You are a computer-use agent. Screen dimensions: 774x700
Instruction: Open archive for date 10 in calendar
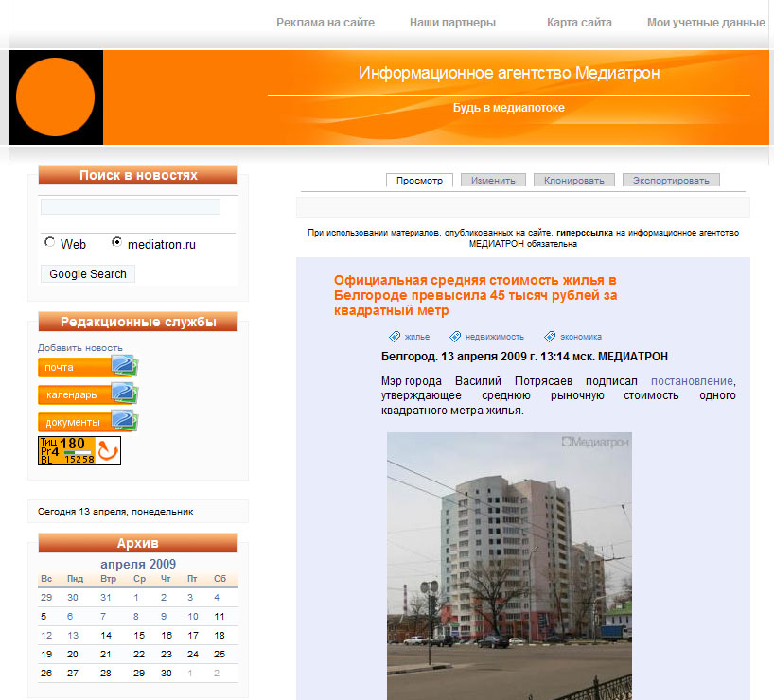click(x=193, y=617)
